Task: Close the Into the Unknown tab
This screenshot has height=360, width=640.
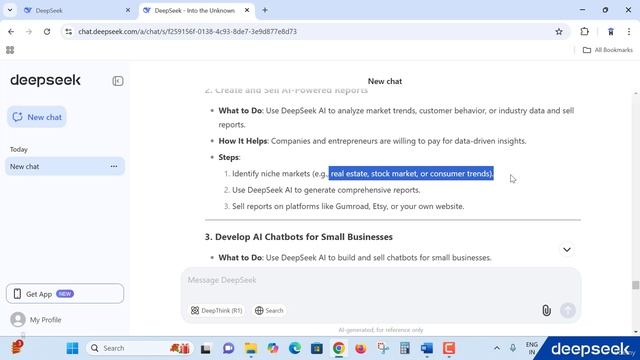Action: pos(247,11)
